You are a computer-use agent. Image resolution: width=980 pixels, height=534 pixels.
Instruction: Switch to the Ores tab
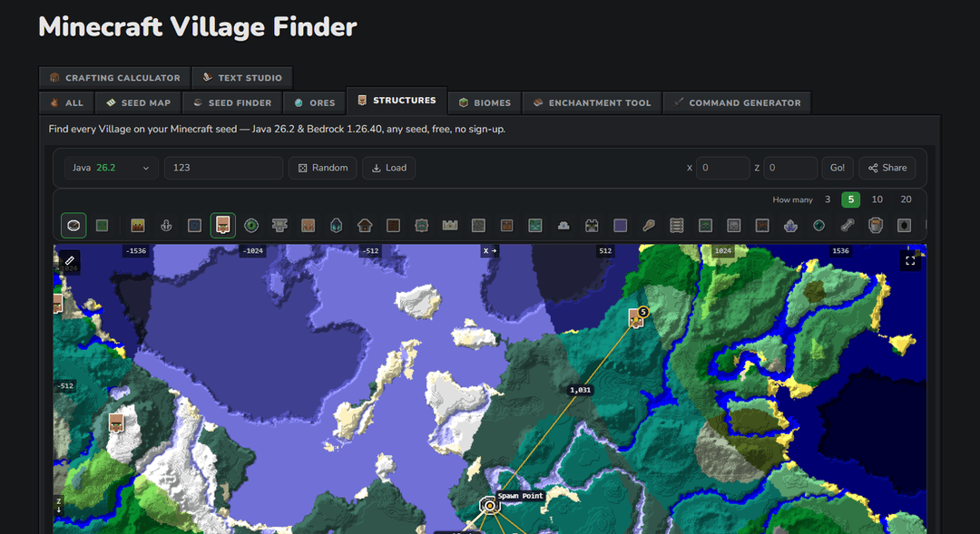coord(314,103)
